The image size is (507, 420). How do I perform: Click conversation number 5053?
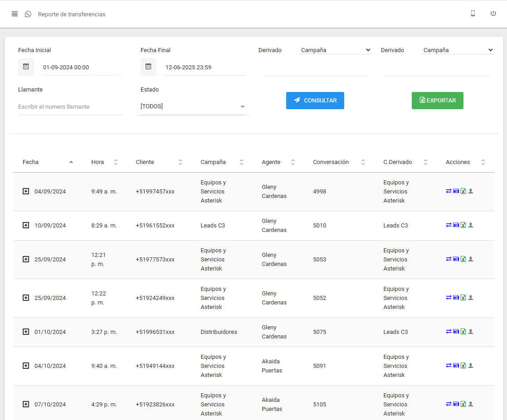click(319, 260)
